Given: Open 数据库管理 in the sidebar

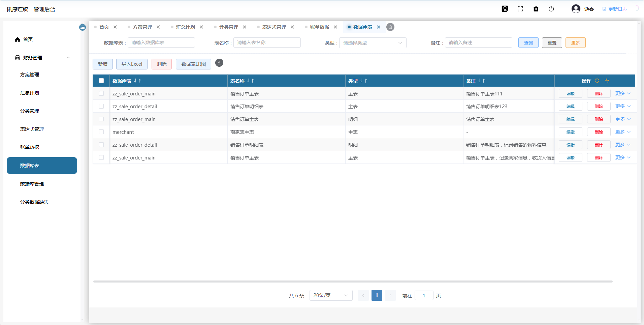Looking at the screenshot, I should [42, 184].
